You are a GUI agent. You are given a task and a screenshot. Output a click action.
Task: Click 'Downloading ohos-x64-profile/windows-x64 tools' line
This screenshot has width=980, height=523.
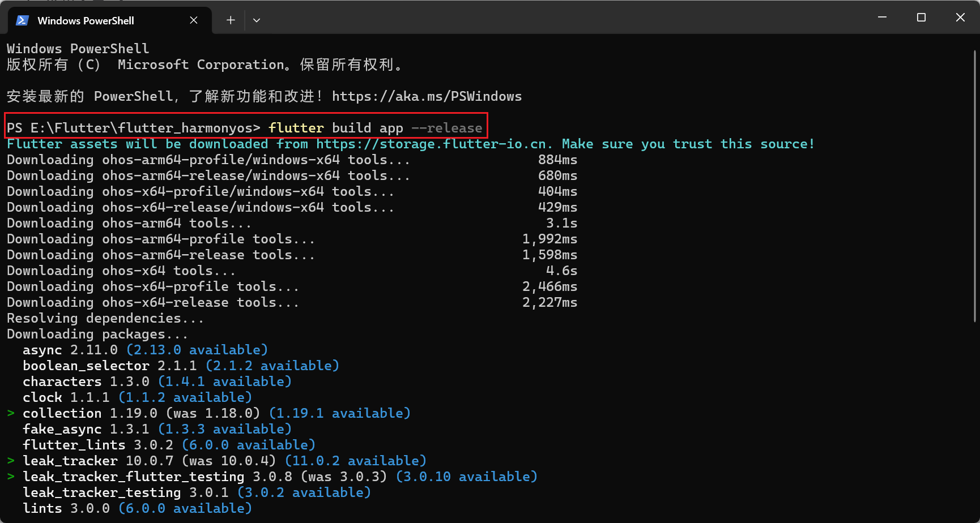click(x=201, y=191)
